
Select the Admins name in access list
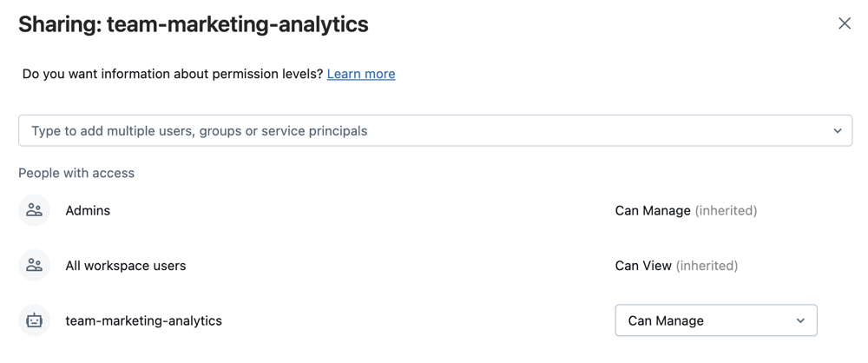[x=88, y=210]
